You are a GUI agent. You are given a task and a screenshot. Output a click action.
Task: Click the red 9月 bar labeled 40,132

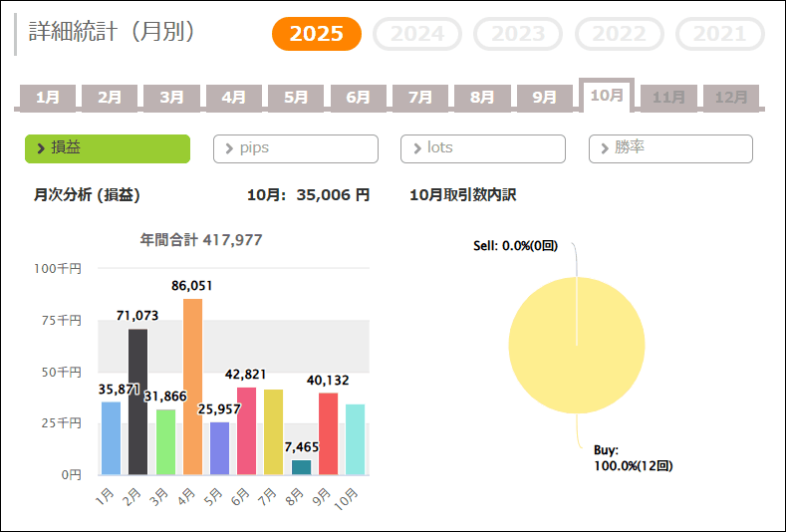click(x=328, y=433)
